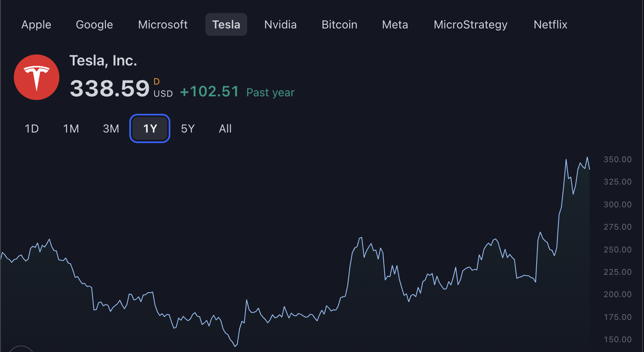Show the Netflix stock chart tab
644x352 pixels.
pyautogui.click(x=550, y=24)
